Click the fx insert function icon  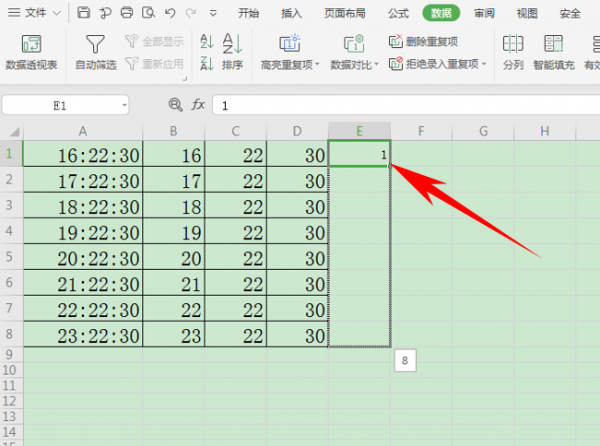click(x=198, y=104)
